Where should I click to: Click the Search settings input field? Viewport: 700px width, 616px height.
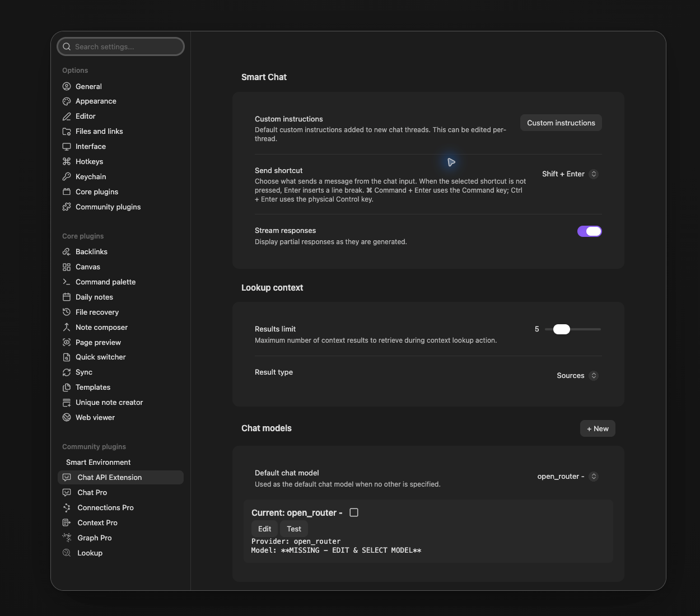coord(120,46)
